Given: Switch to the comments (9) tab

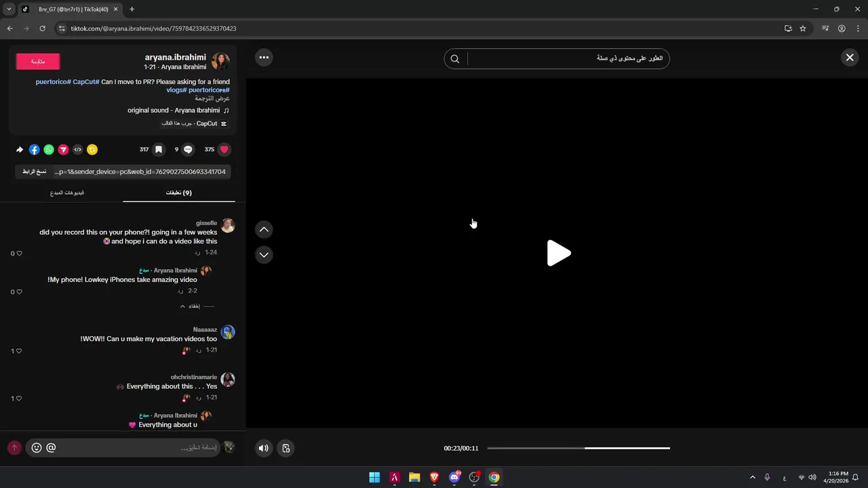Looking at the screenshot, I should [x=179, y=193].
